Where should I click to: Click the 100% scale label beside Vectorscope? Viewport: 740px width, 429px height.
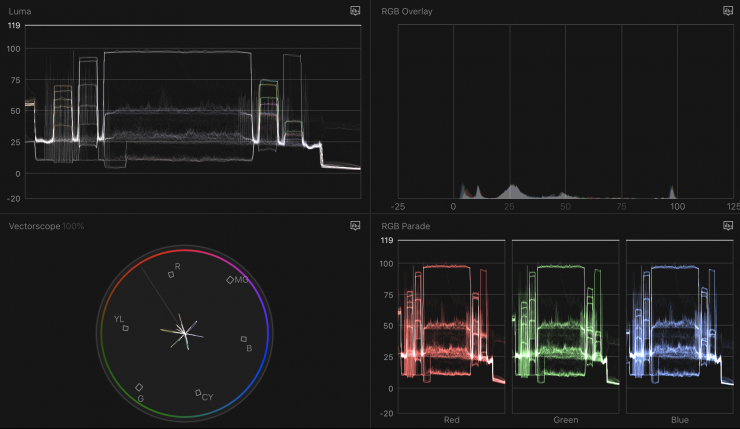[73, 226]
